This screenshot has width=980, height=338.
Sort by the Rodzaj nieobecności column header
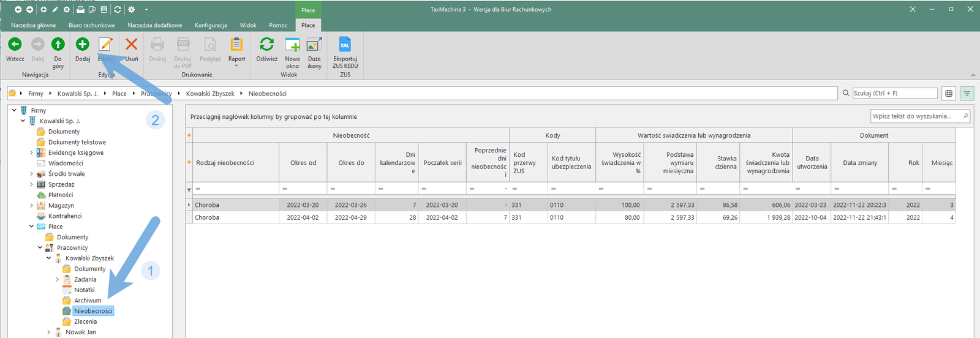(x=225, y=163)
